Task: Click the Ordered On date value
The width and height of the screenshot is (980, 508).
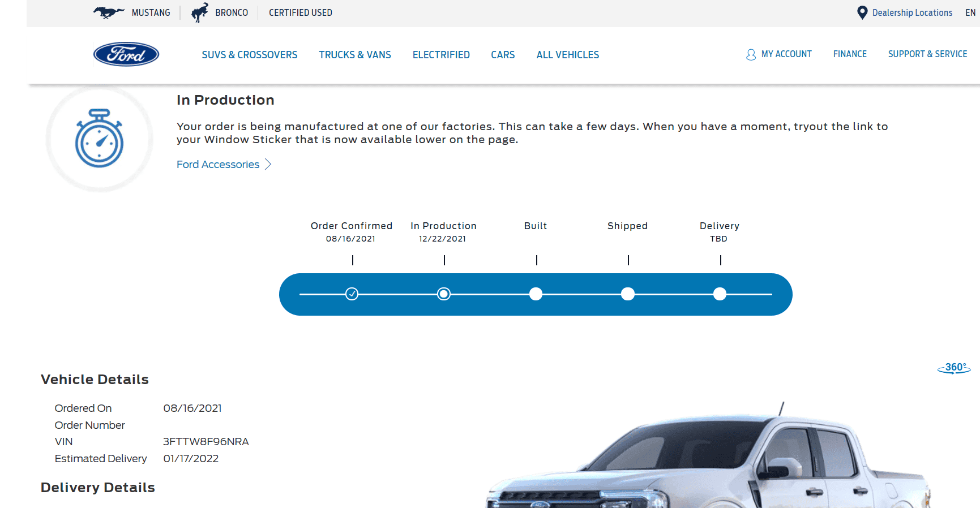Action: pos(192,408)
